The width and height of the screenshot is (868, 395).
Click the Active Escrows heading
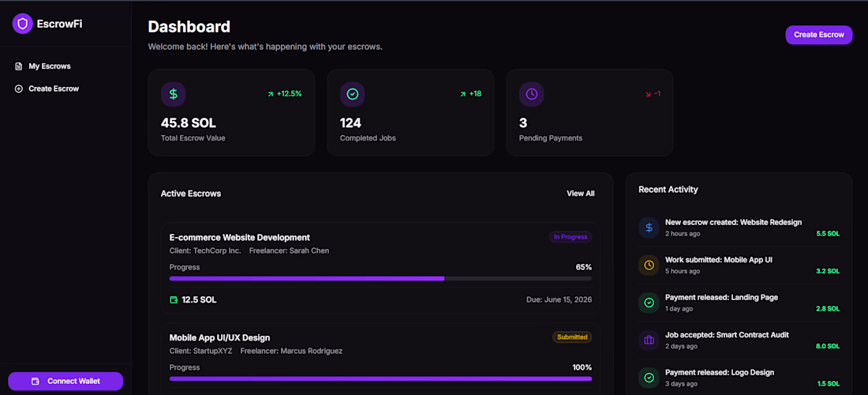191,194
